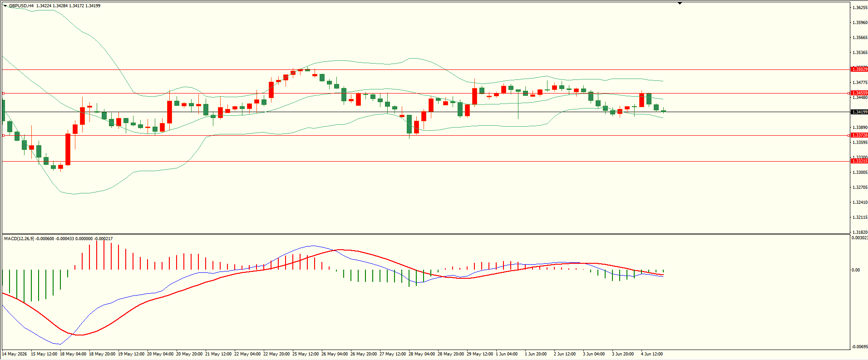Click the 20 May 20:00 time label

pyautogui.click(x=189, y=354)
